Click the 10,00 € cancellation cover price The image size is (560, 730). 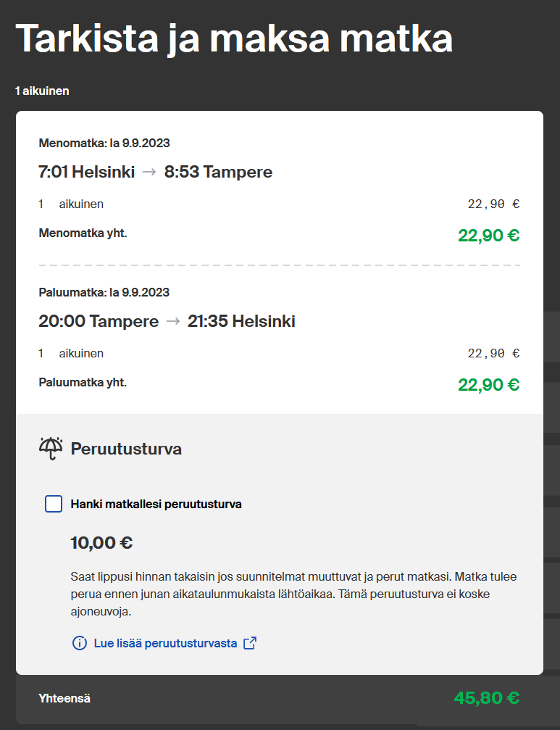coord(101,543)
